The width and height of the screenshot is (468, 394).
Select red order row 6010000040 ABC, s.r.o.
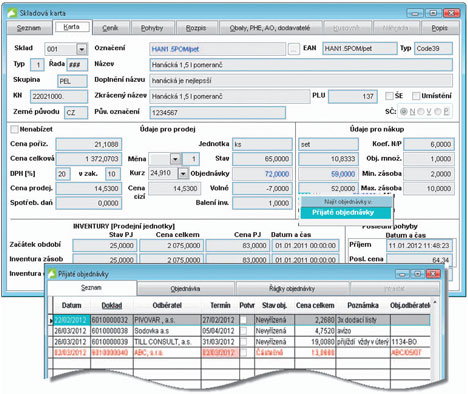click(x=242, y=353)
